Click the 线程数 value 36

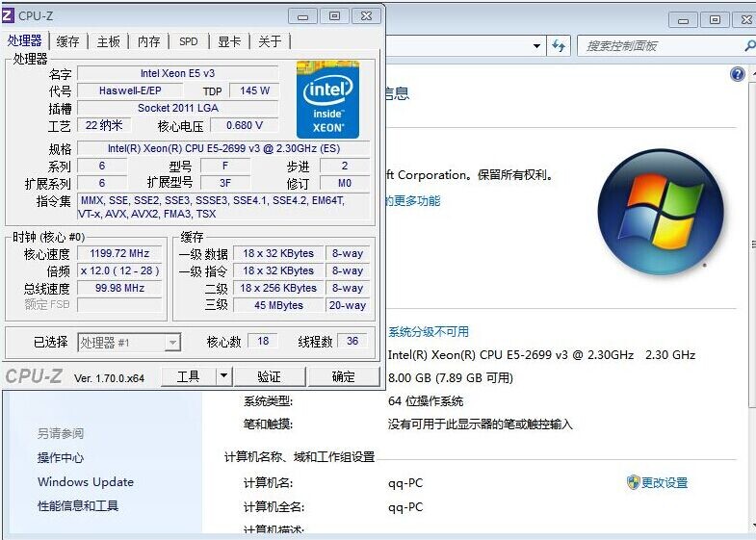click(352, 341)
